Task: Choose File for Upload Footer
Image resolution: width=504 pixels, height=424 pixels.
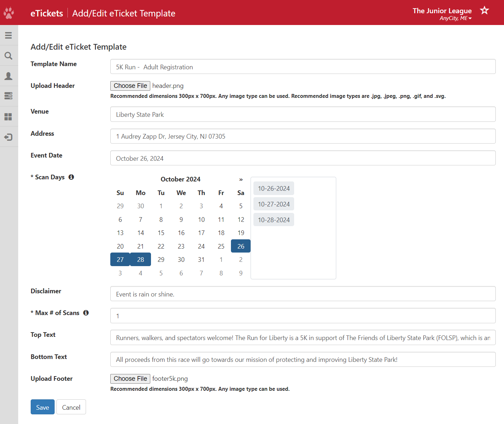Action: coord(130,379)
